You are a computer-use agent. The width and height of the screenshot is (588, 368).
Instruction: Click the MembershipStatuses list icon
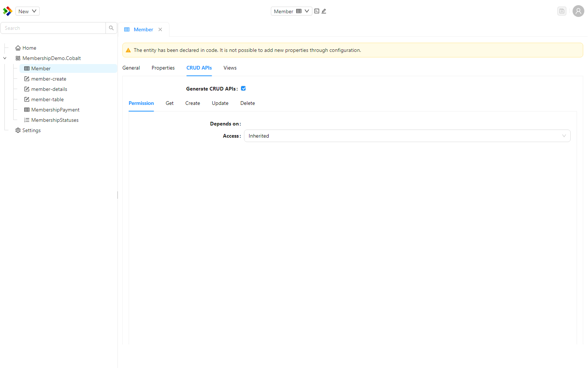pyautogui.click(x=27, y=120)
